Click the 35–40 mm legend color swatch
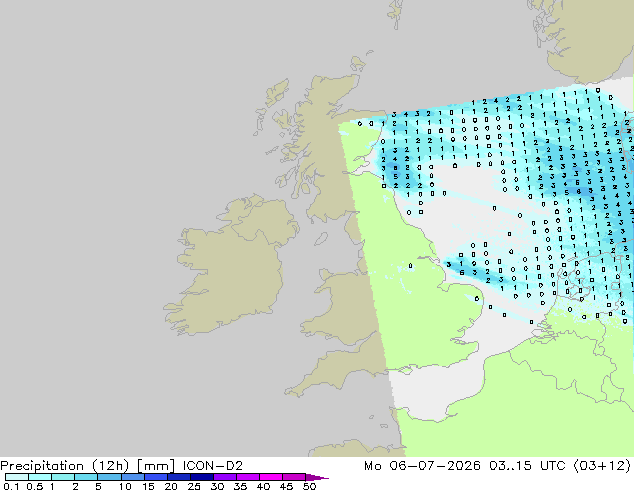Viewport: 634px width, 490px height. coord(248,477)
